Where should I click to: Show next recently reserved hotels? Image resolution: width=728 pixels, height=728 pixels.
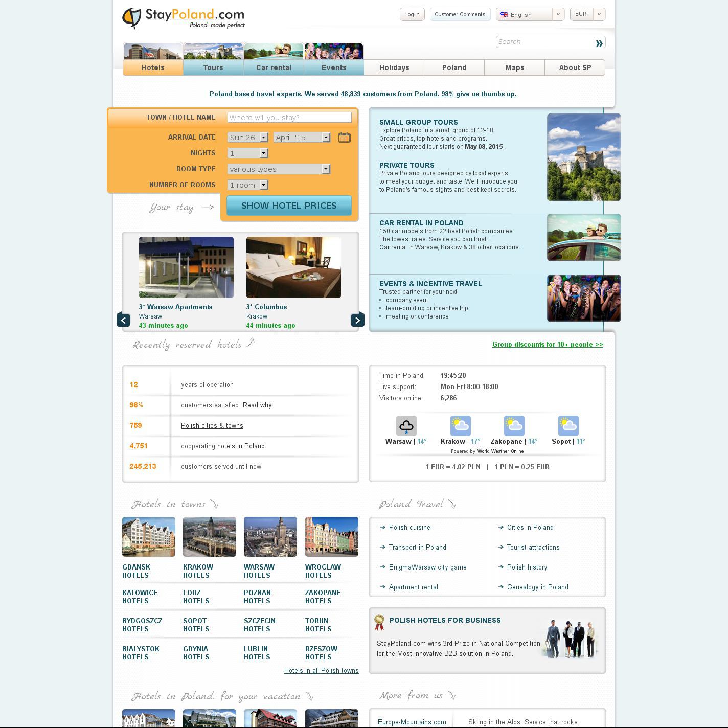click(357, 320)
